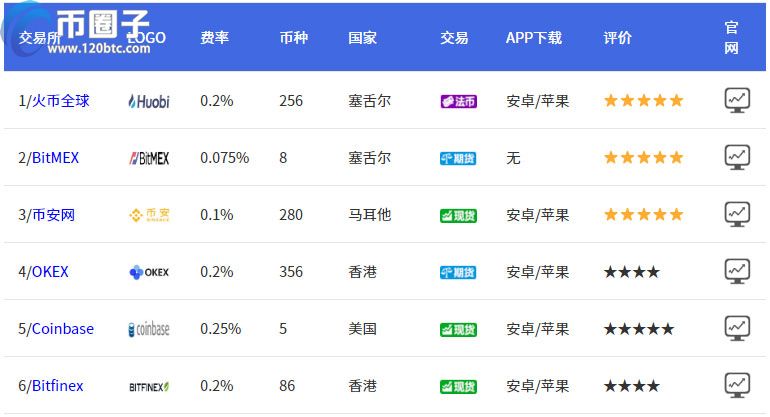The image size is (770, 417).
Task: Open official site icon for BitMEX row
Action: [x=737, y=157]
